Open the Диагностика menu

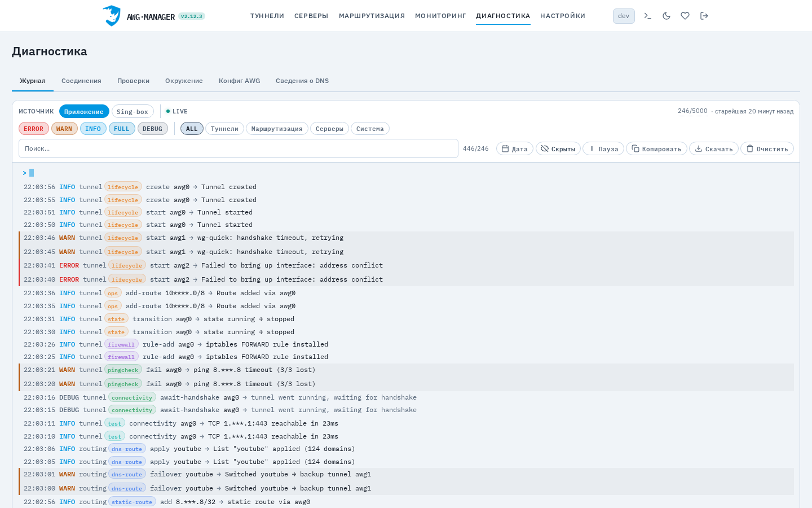coord(503,16)
